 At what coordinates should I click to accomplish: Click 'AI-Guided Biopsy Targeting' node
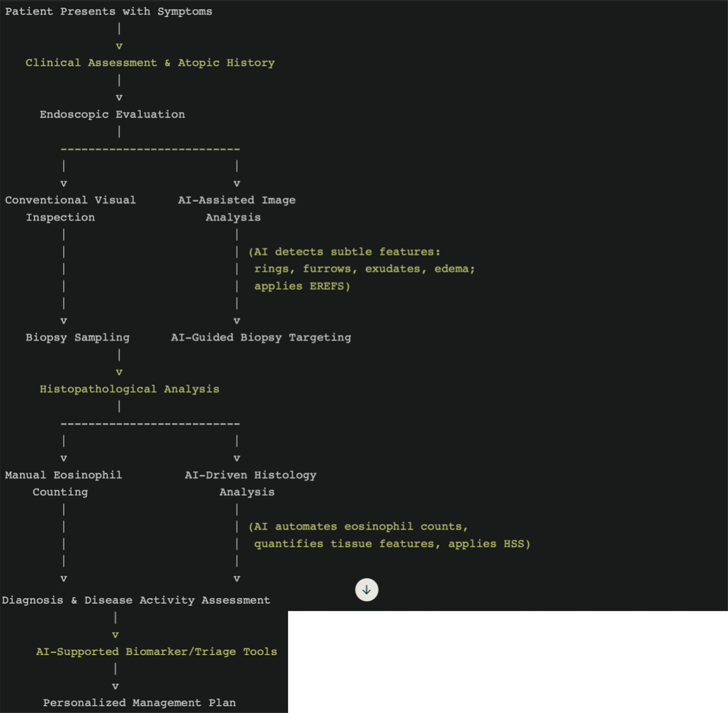coord(261,337)
